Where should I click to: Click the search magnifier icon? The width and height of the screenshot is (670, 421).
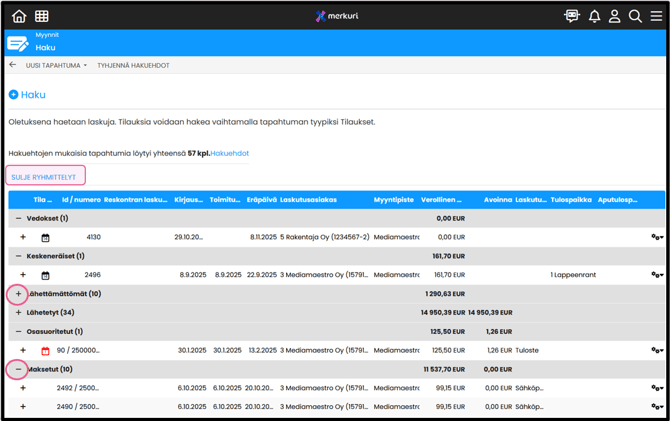[635, 16]
